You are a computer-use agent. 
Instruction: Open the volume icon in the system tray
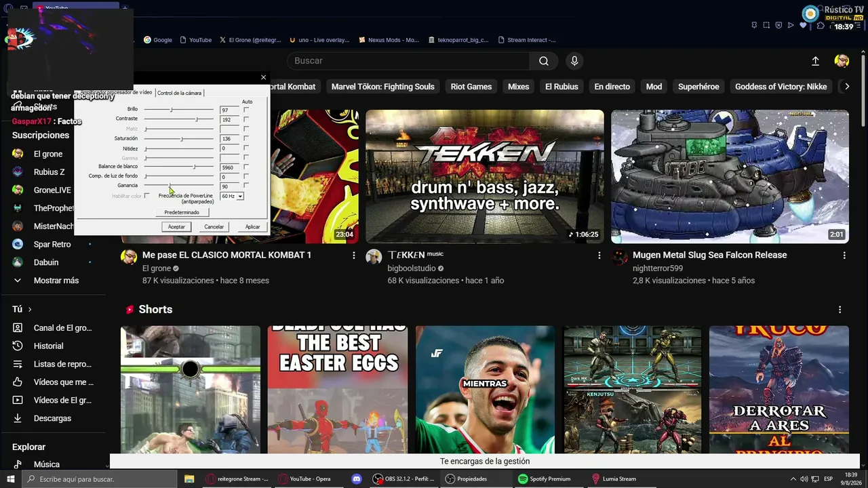point(804,479)
